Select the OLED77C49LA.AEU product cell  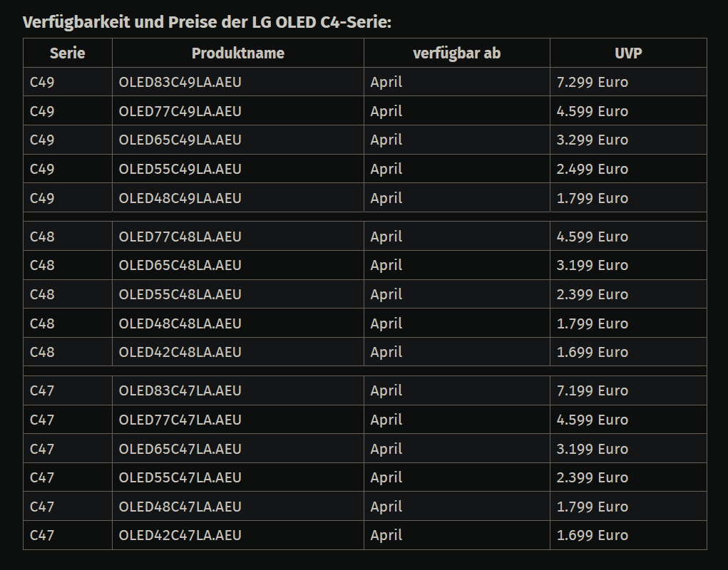(180, 111)
